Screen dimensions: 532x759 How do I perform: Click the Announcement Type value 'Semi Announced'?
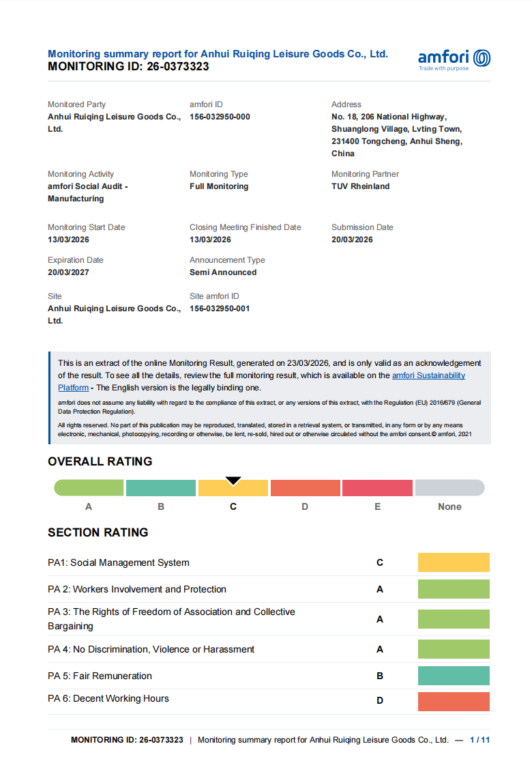223,272
